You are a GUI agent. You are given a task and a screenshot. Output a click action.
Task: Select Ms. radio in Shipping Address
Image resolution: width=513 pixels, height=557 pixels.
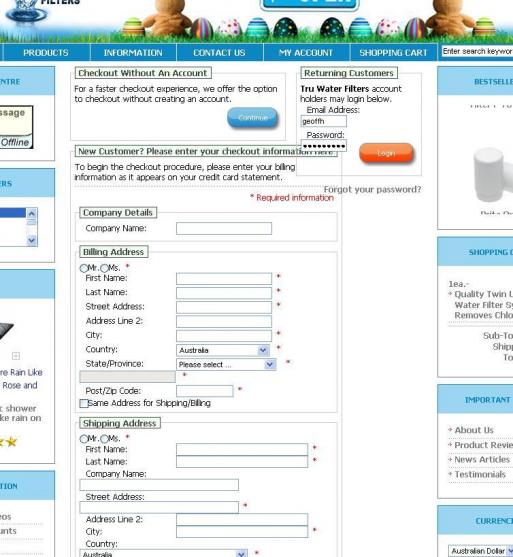pyautogui.click(x=104, y=439)
